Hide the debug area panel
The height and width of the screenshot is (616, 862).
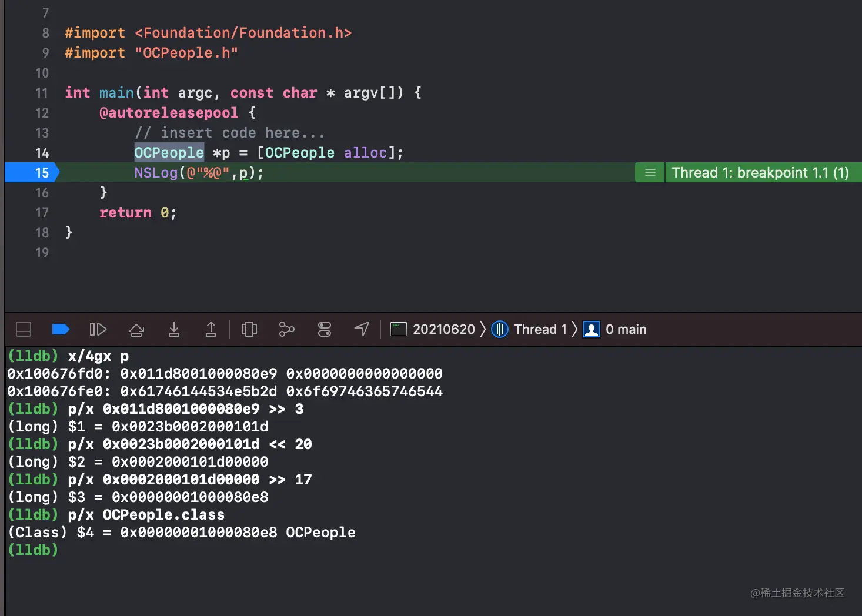(x=24, y=329)
